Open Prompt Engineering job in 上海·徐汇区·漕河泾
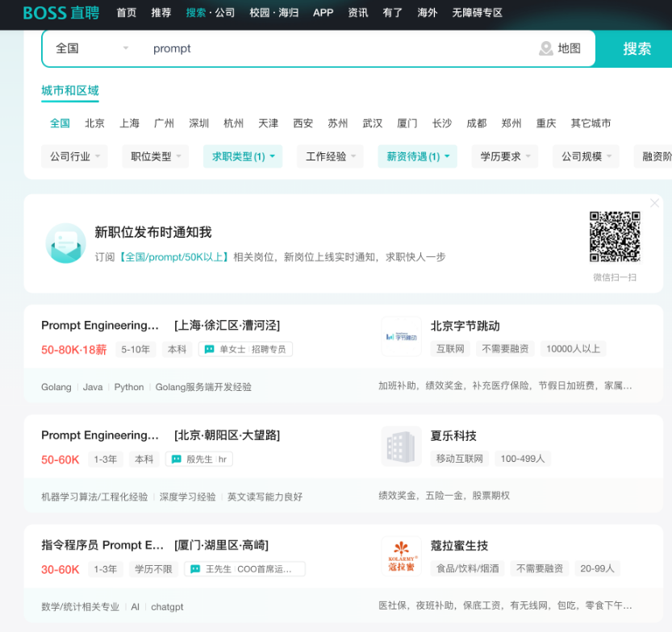 (161, 326)
